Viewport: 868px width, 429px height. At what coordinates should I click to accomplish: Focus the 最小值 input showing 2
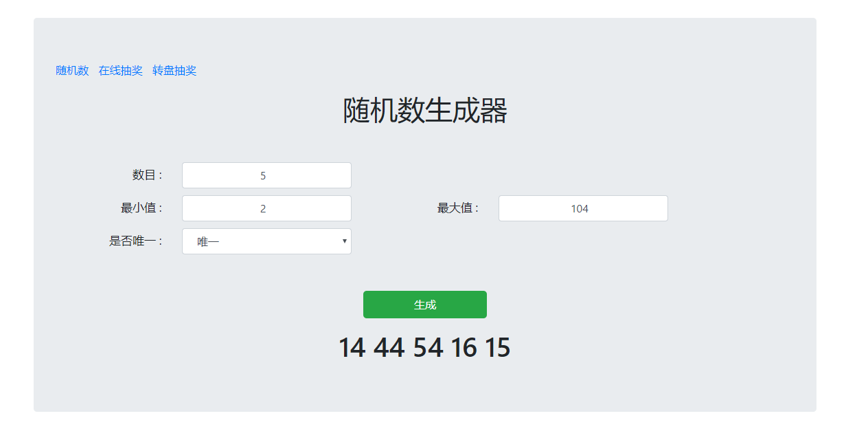266,208
